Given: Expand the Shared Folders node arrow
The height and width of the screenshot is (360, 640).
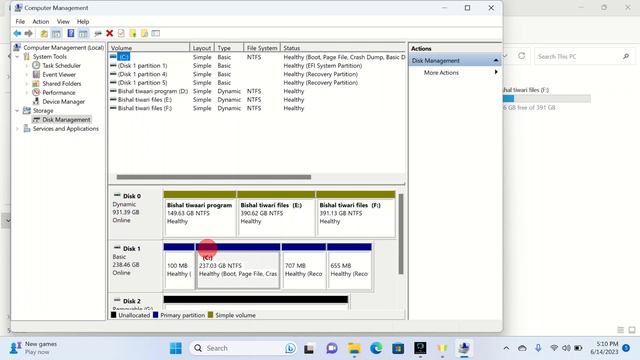Looking at the screenshot, I should pos(27,84).
